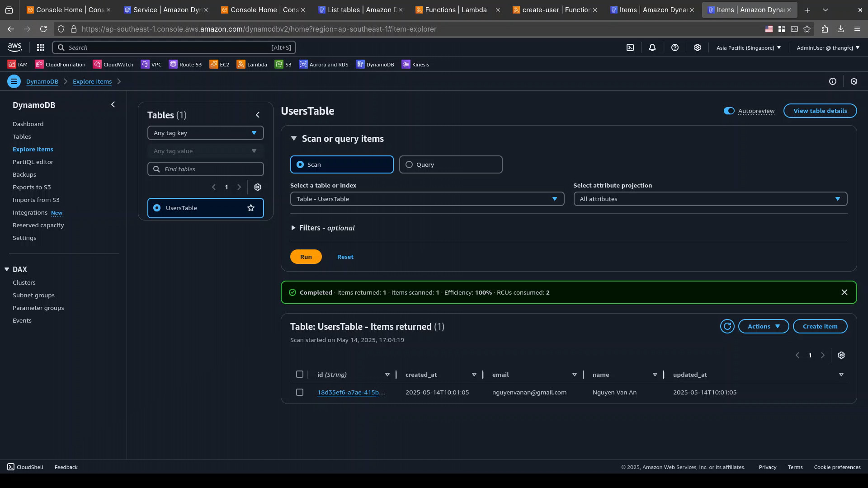Focus the Find tables search field

[206, 169]
